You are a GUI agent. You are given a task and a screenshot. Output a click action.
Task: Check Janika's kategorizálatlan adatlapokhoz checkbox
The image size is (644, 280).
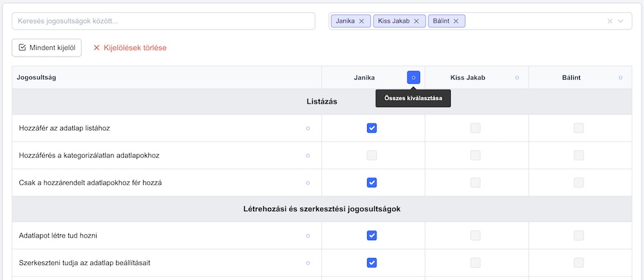pyautogui.click(x=372, y=155)
